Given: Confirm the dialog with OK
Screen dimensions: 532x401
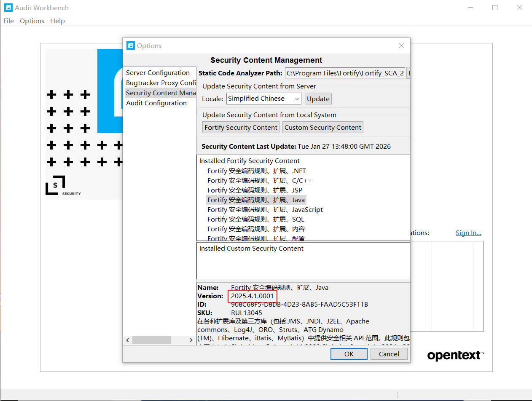Looking at the screenshot, I should pyautogui.click(x=349, y=354).
